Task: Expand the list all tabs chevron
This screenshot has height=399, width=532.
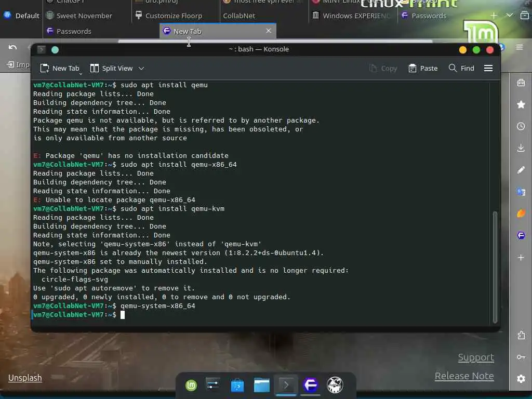Action: coord(509,15)
